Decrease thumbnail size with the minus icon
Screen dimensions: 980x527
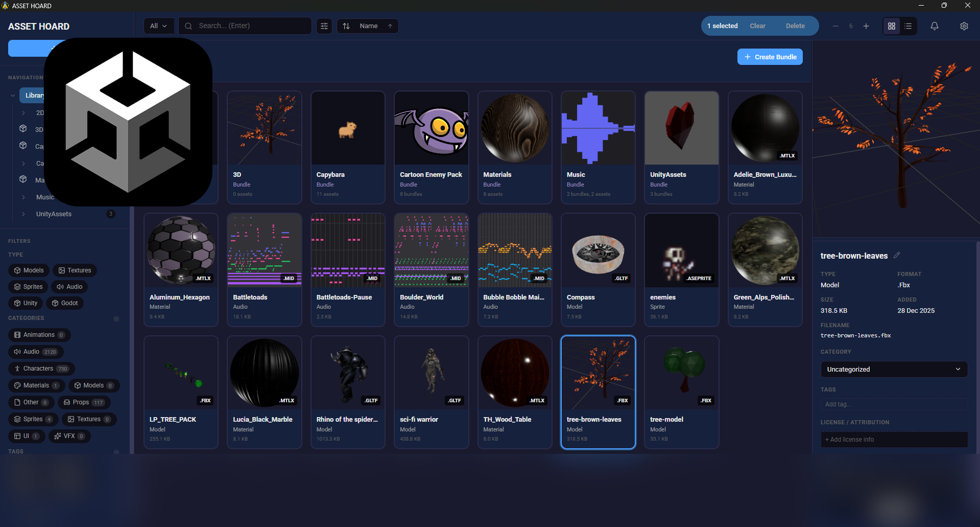click(835, 26)
